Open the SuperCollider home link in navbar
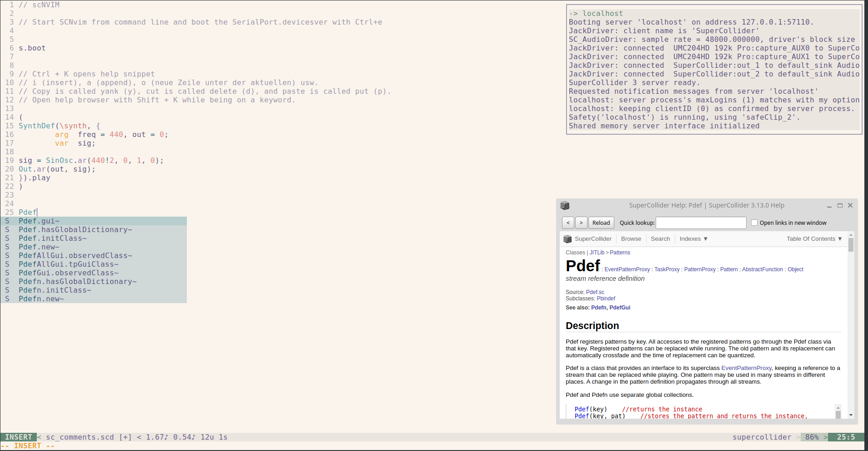The image size is (868, 451). pos(593,239)
